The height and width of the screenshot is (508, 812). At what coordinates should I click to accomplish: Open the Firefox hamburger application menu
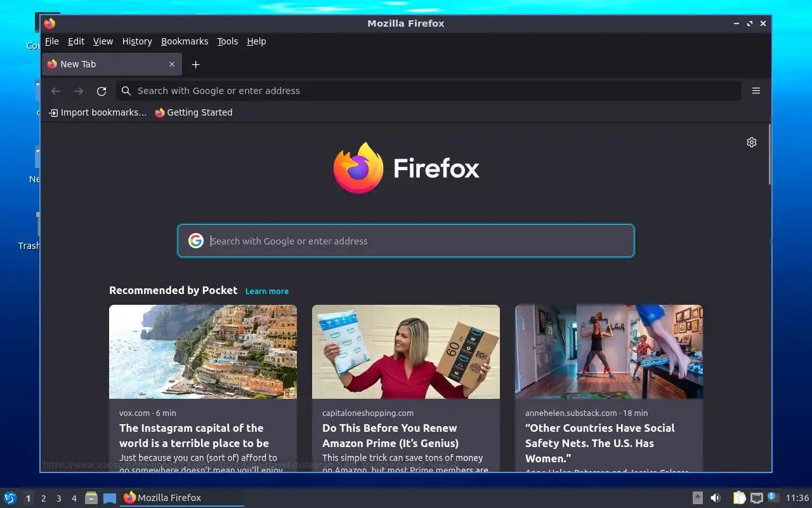click(x=756, y=91)
